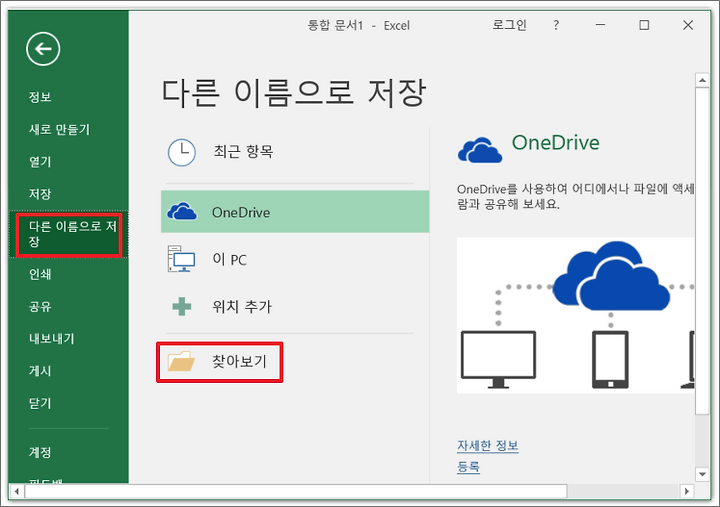Image resolution: width=720 pixels, height=507 pixels.
Task: Click the OneDrive devices illustration
Action: [575, 315]
